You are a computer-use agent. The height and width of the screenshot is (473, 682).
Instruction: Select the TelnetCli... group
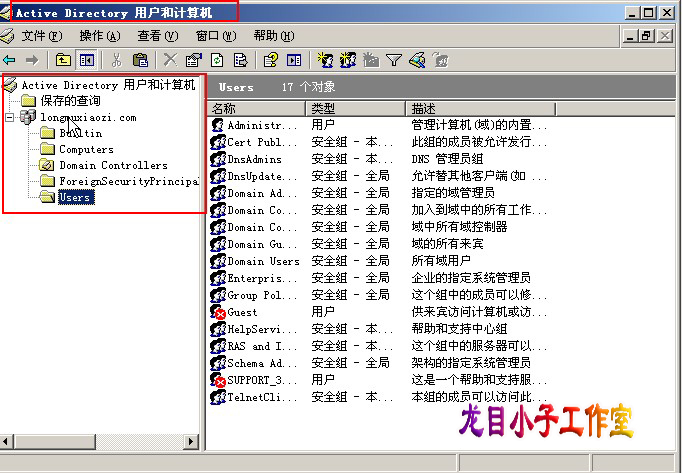pos(262,397)
